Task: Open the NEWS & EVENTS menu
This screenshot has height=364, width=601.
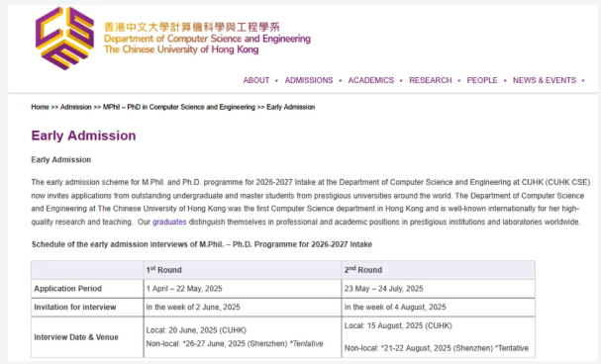Action: (545, 80)
